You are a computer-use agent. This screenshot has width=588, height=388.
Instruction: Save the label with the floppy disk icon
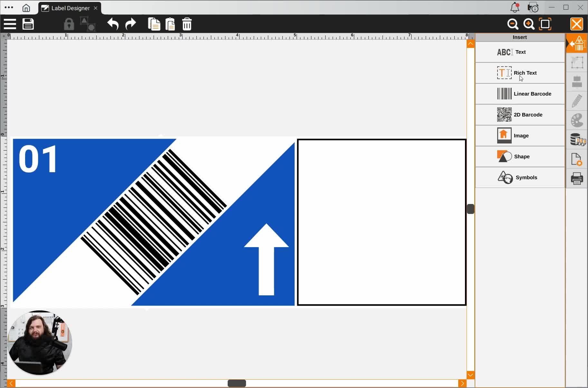point(28,24)
